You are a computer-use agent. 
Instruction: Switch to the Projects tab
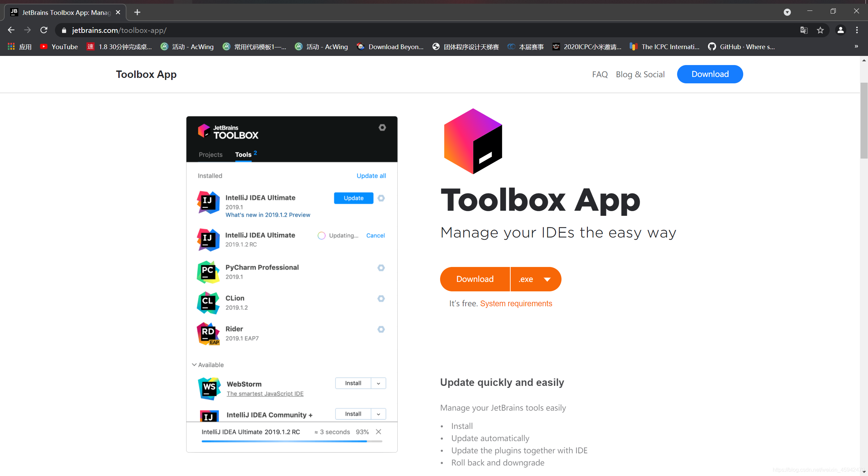coord(211,154)
